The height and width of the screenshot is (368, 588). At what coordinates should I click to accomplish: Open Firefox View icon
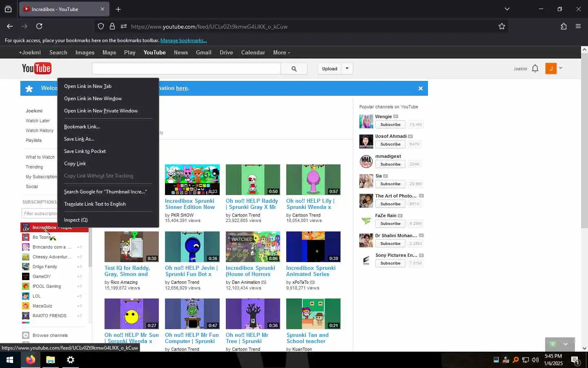click(8, 9)
